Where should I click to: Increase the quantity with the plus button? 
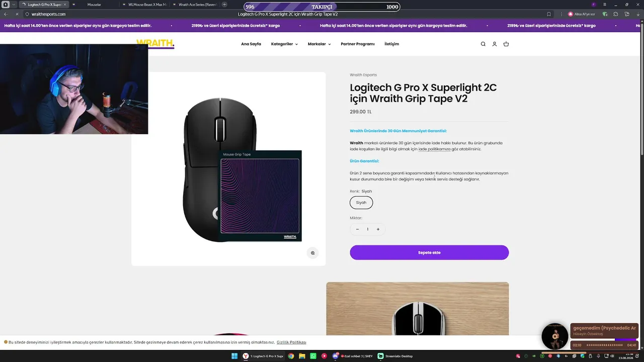pos(378,229)
